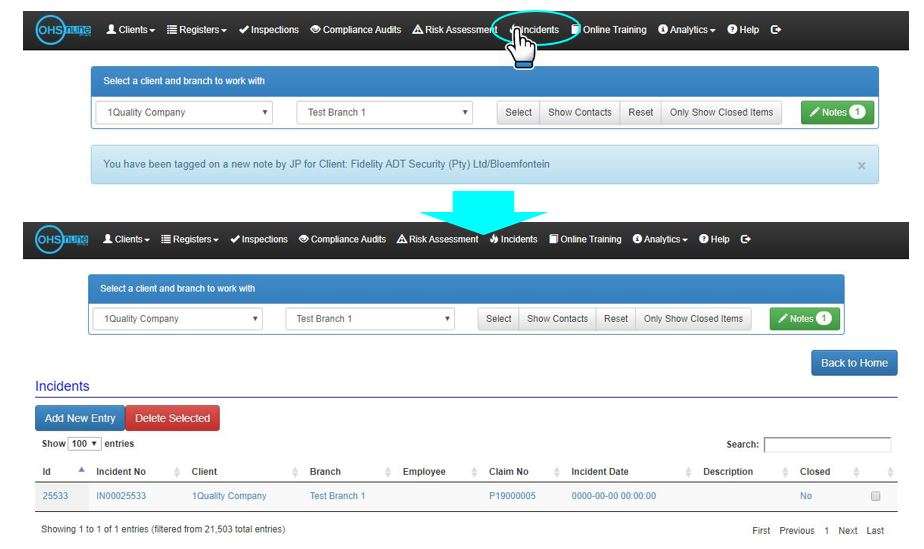Sort table by Employee column
The width and height of the screenshot is (924, 549).
[440, 471]
